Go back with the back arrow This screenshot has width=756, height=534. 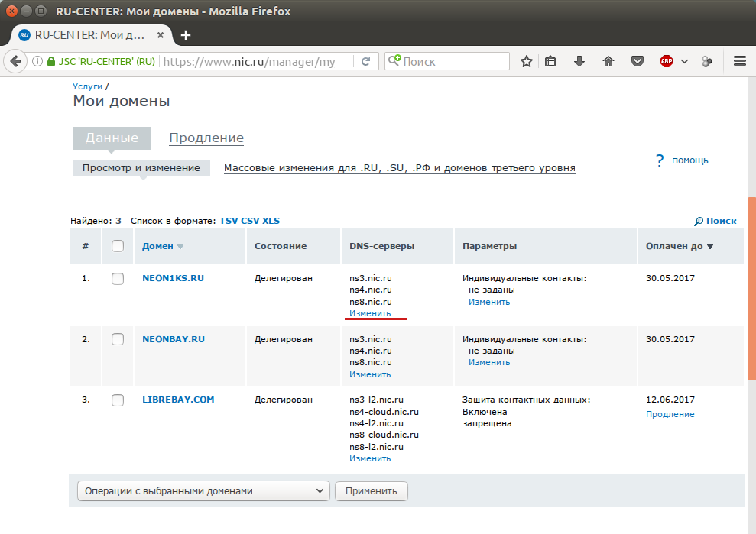tap(15, 61)
